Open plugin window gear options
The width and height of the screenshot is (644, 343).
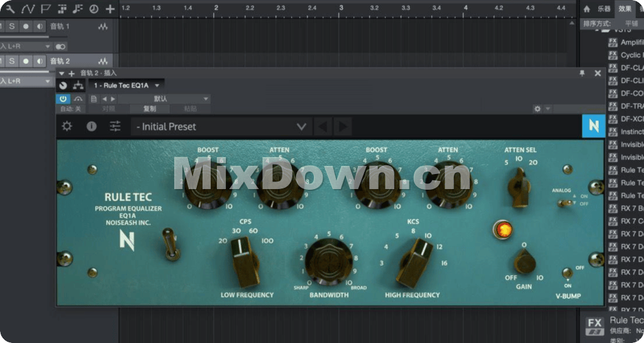(537, 109)
